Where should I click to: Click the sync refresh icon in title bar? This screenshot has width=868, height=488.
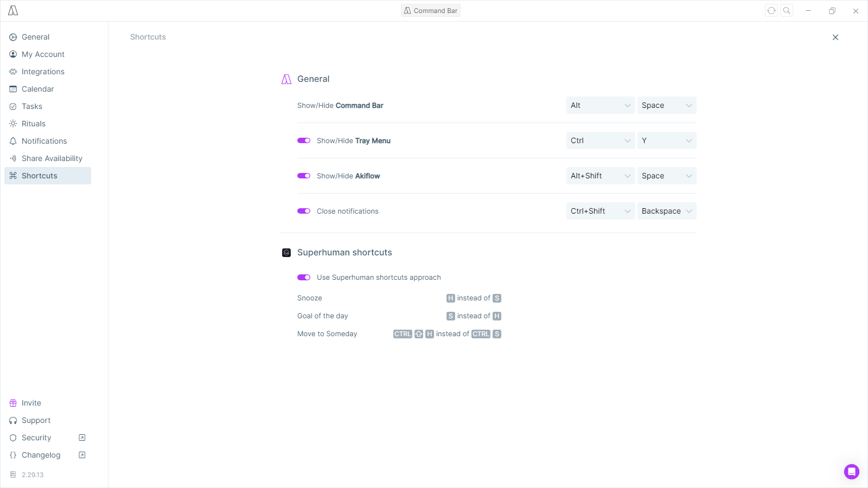(x=771, y=10)
